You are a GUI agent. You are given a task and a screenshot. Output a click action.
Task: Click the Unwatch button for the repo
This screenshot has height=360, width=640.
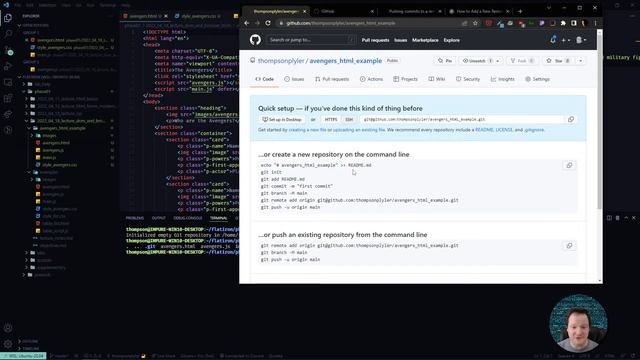pyautogui.click(x=480, y=61)
